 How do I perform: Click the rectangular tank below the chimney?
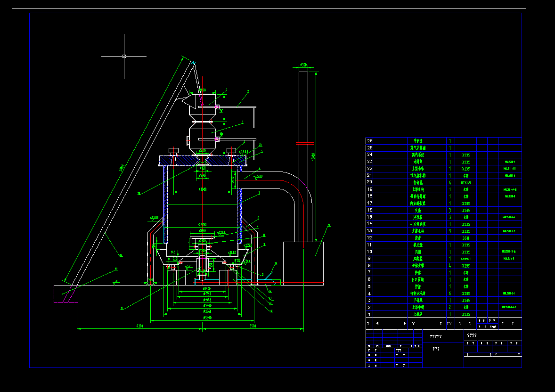pos(303,263)
